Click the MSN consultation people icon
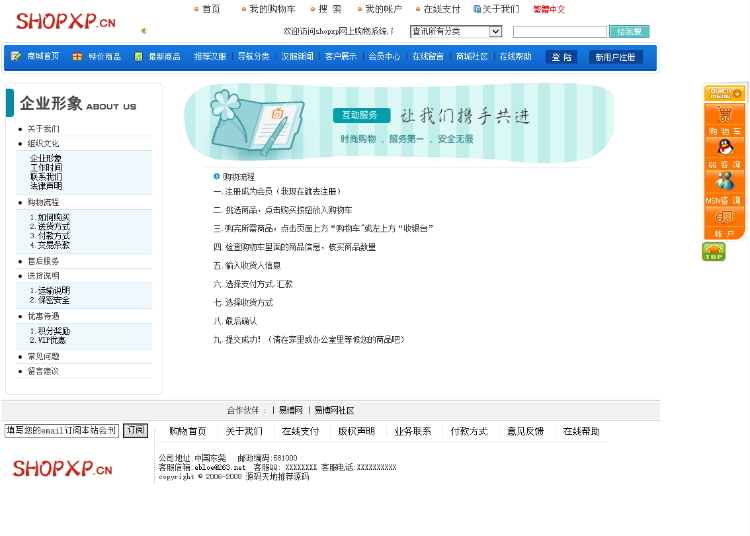The width and height of the screenshot is (750, 536). [725, 181]
